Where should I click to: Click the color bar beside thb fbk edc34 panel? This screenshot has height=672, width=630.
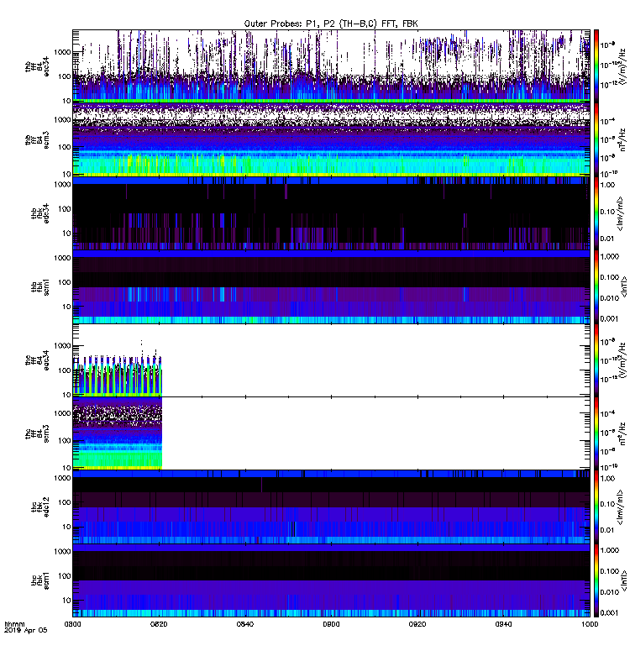(x=596, y=213)
